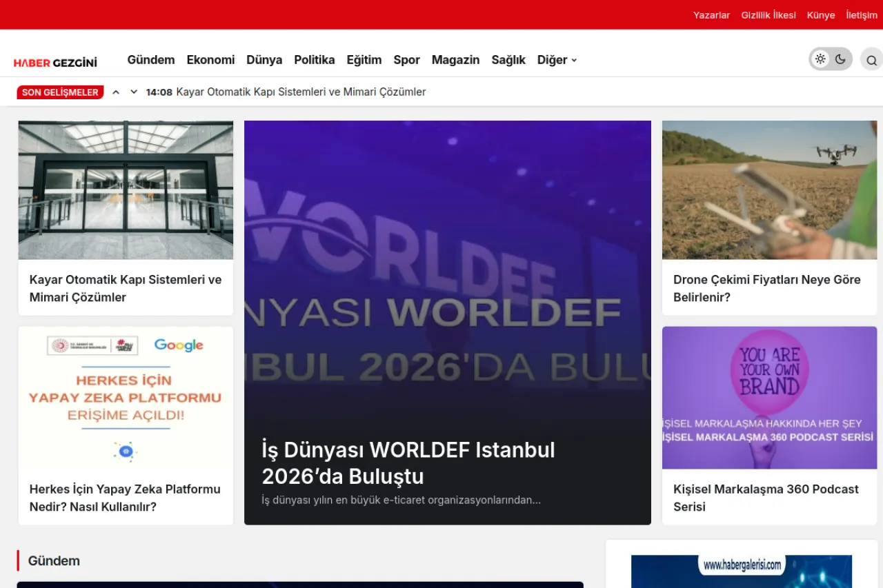Viewport: 883px width, 588px height.
Task: Open the drone field photo thumbnail
Action: click(x=769, y=190)
